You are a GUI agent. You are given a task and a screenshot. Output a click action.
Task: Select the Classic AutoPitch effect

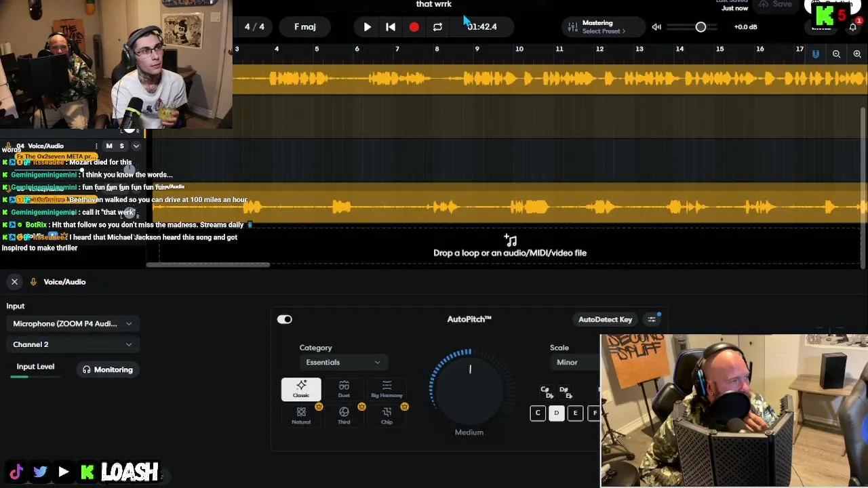[301, 390]
